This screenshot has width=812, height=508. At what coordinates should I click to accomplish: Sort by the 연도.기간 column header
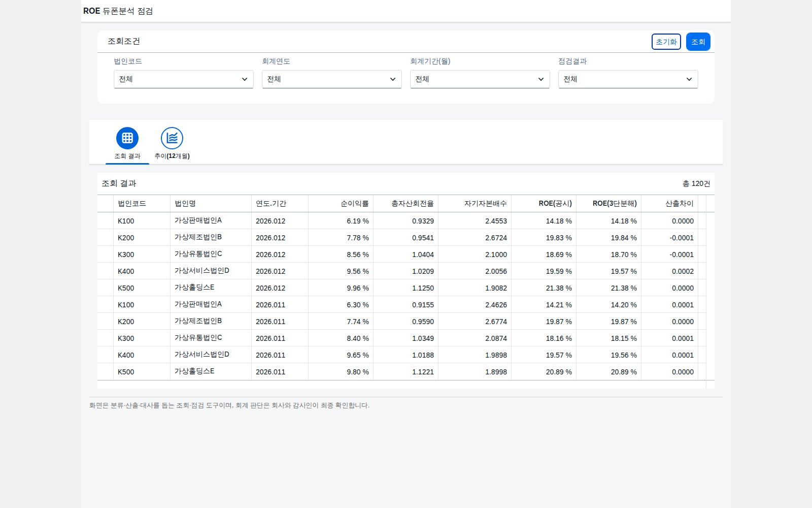pos(280,204)
